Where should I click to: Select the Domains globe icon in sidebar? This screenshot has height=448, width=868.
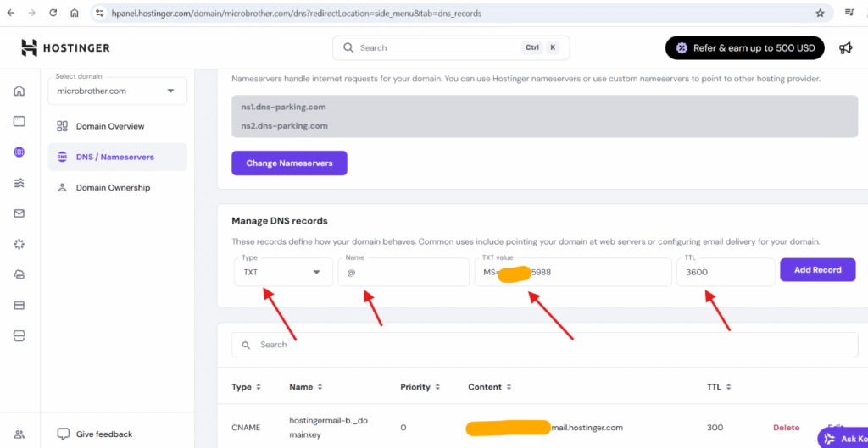pos(19,152)
